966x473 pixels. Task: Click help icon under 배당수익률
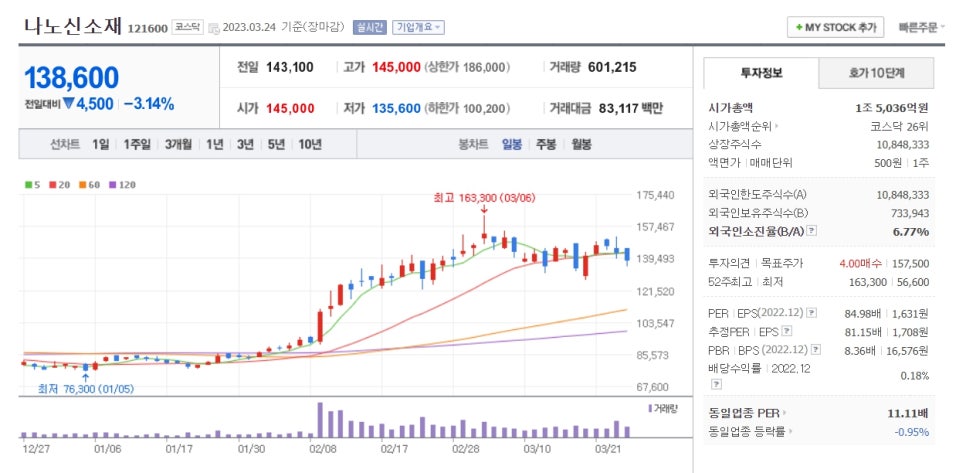[x=716, y=384]
